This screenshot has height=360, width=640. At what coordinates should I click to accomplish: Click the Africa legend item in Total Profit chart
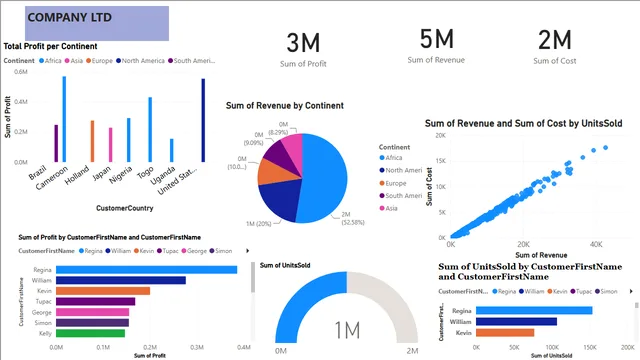50,61
